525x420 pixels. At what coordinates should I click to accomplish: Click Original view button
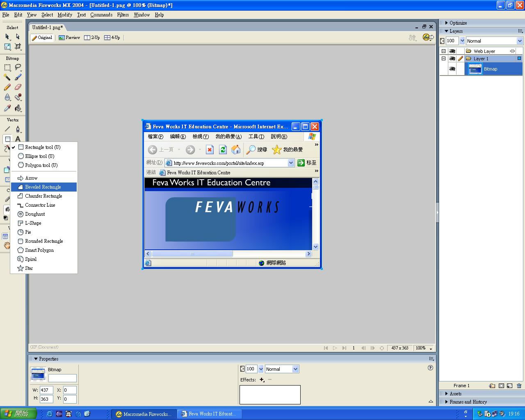pyautogui.click(x=42, y=38)
